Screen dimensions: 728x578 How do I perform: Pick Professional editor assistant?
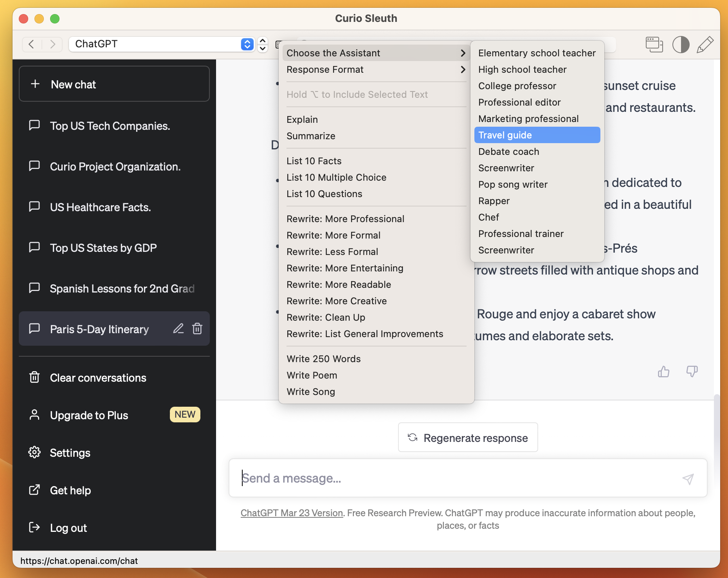(x=537, y=102)
